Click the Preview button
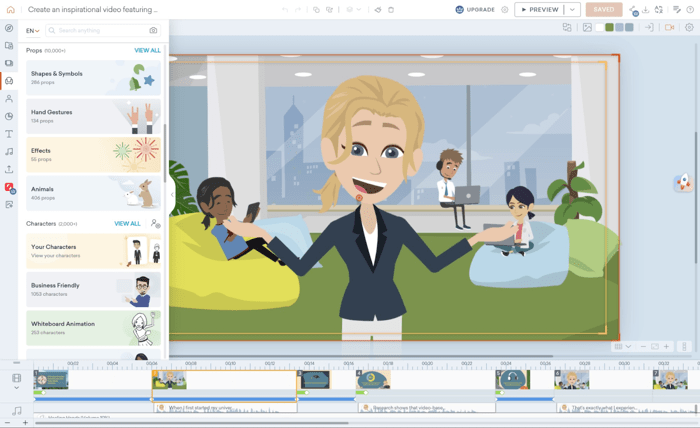The height and width of the screenshot is (428, 700). tap(540, 10)
